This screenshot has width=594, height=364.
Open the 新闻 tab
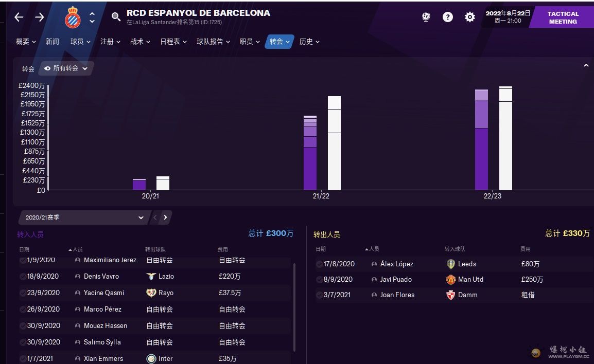(x=53, y=42)
